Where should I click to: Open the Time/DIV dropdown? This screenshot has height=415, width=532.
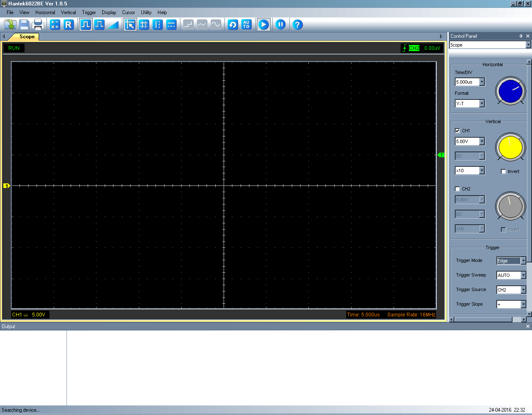click(482, 82)
